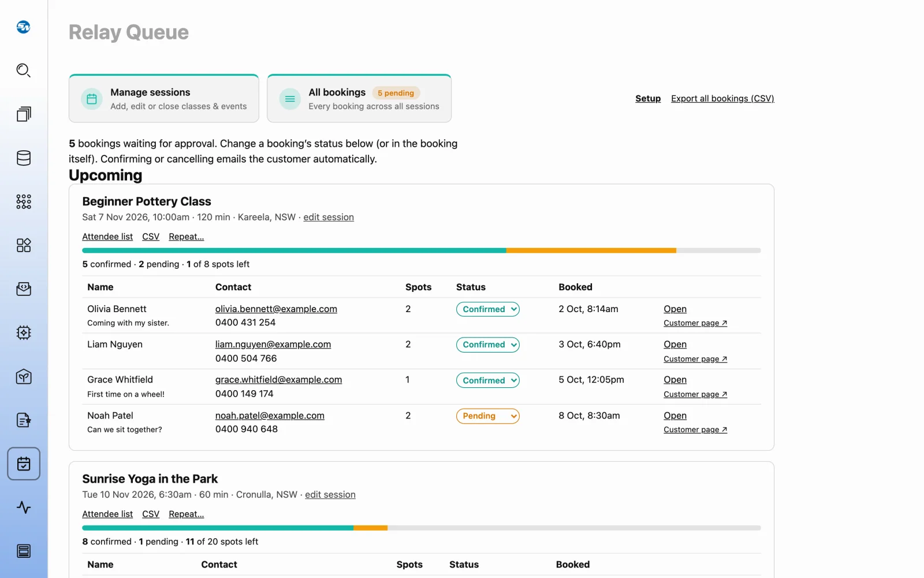Open Noah Patel's Customer page link
Viewport: 924px width, 578px height.
(695, 429)
